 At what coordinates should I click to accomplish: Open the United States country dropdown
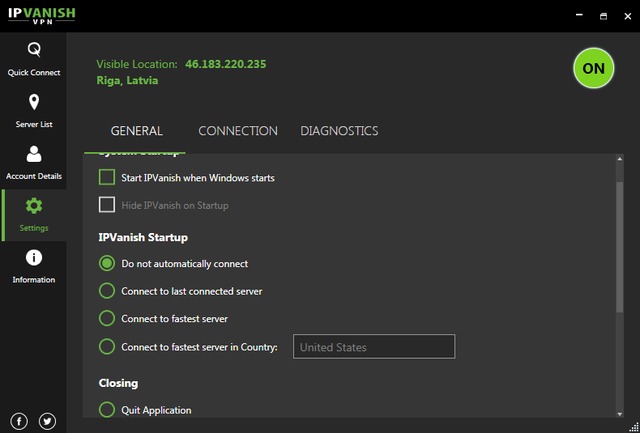(374, 347)
